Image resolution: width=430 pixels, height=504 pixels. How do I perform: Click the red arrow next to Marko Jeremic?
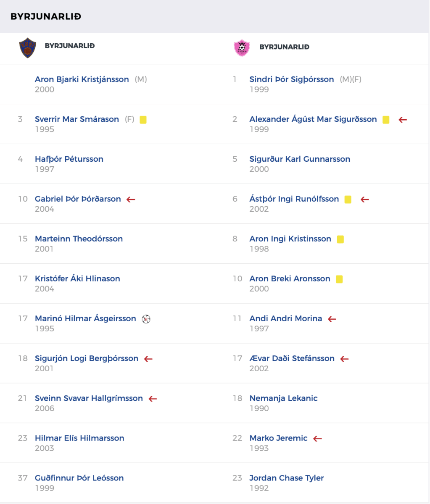[318, 438]
